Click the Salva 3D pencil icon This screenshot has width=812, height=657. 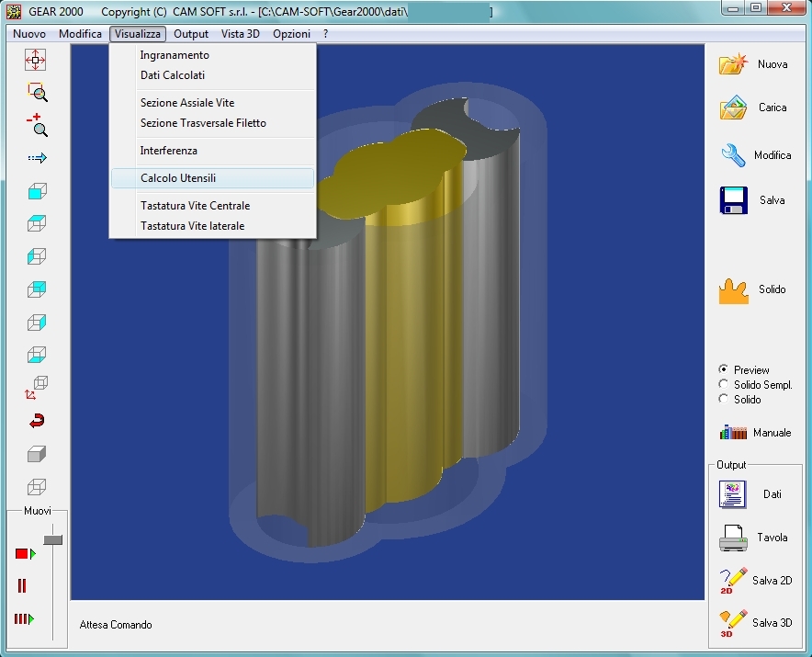(x=733, y=623)
